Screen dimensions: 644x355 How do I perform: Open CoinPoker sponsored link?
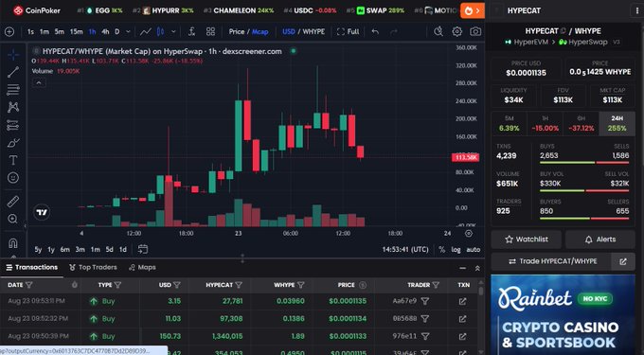37,10
